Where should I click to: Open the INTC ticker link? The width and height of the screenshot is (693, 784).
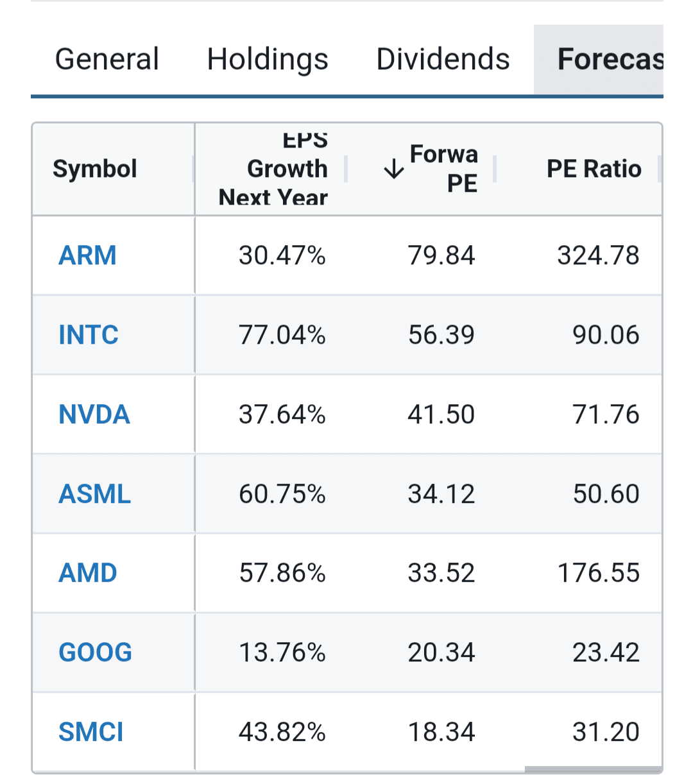tap(89, 335)
